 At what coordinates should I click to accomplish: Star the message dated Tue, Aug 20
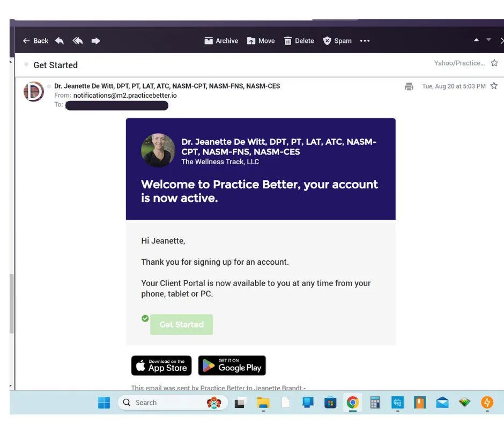click(494, 86)
